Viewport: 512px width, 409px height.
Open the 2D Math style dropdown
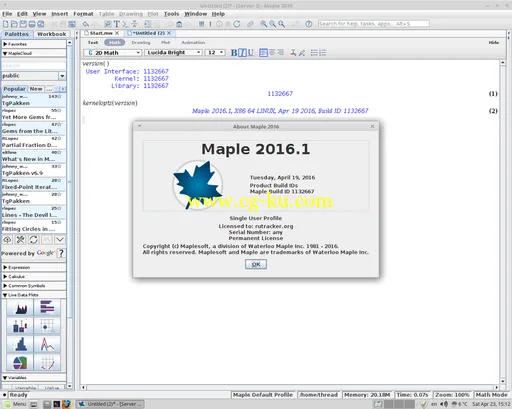pos(113,53)
